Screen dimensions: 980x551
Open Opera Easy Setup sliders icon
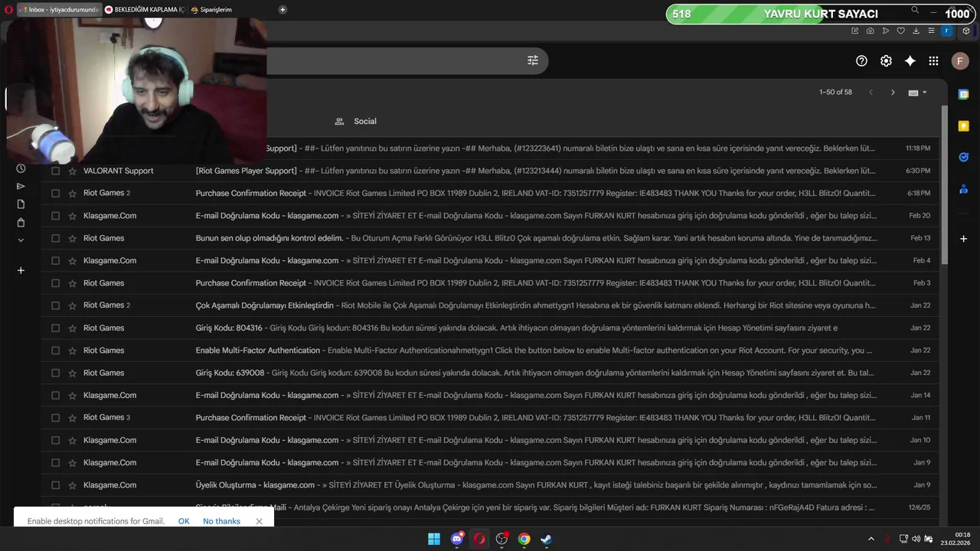931,31
